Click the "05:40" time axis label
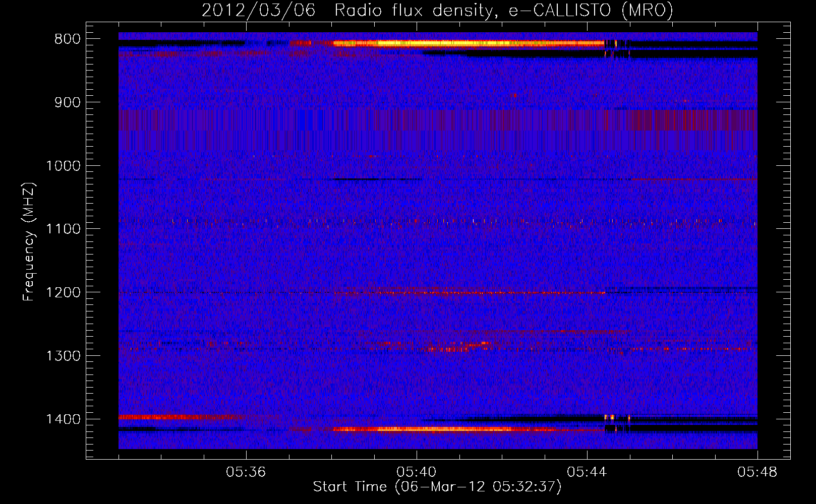Viewport: 816px width, 504px height. pos(416,472)
